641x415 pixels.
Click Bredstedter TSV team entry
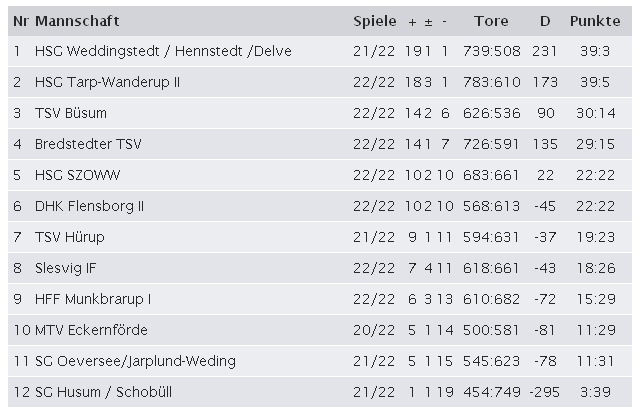tap(88, 144)
